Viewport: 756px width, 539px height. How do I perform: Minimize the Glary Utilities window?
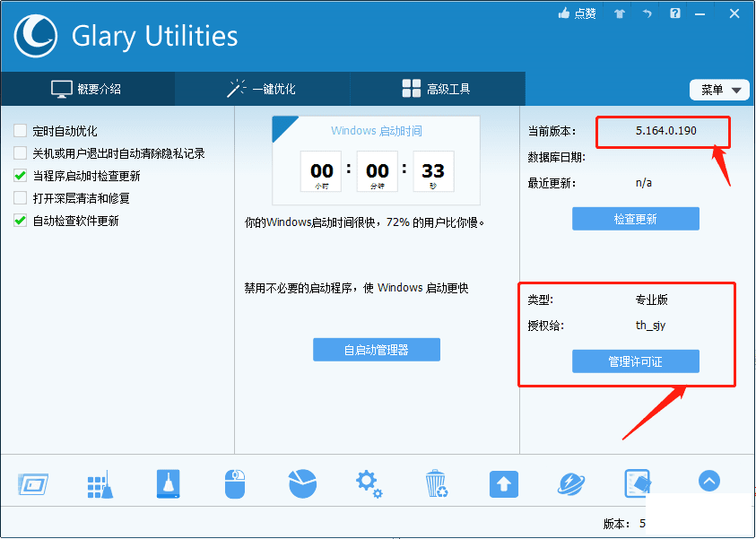pos(700,14)
